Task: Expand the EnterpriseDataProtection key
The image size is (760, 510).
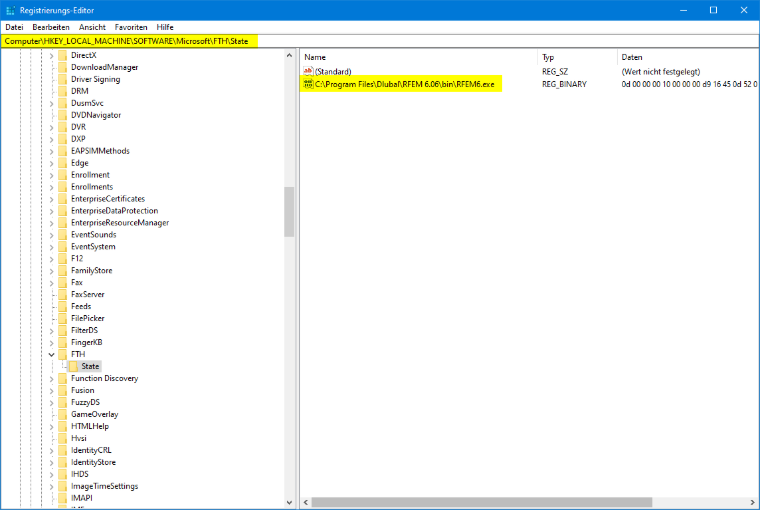Action: (51, 211)
